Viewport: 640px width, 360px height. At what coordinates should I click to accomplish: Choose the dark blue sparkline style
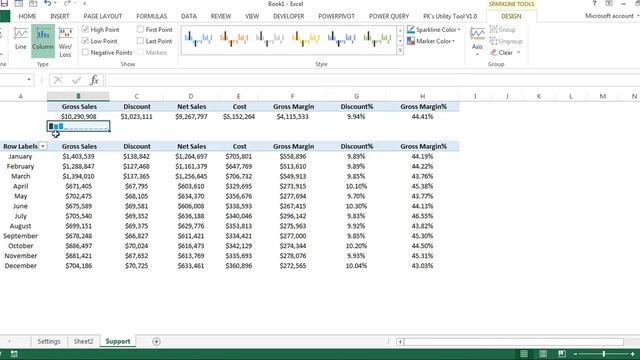341,38
